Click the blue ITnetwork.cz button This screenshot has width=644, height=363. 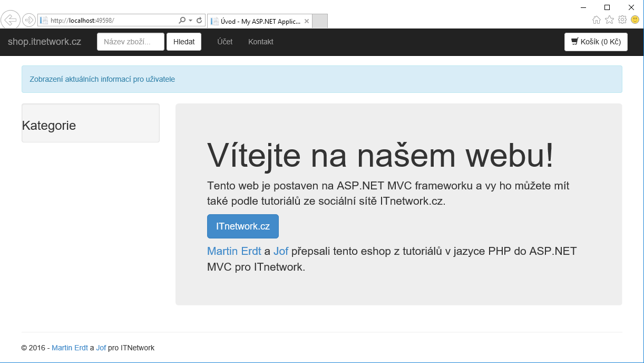pyautogui.click(x=243, y=226)
